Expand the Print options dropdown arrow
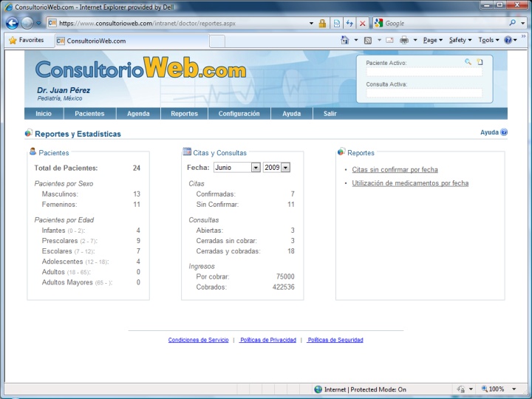Screen dimensions: 532x399 (415, 40)
